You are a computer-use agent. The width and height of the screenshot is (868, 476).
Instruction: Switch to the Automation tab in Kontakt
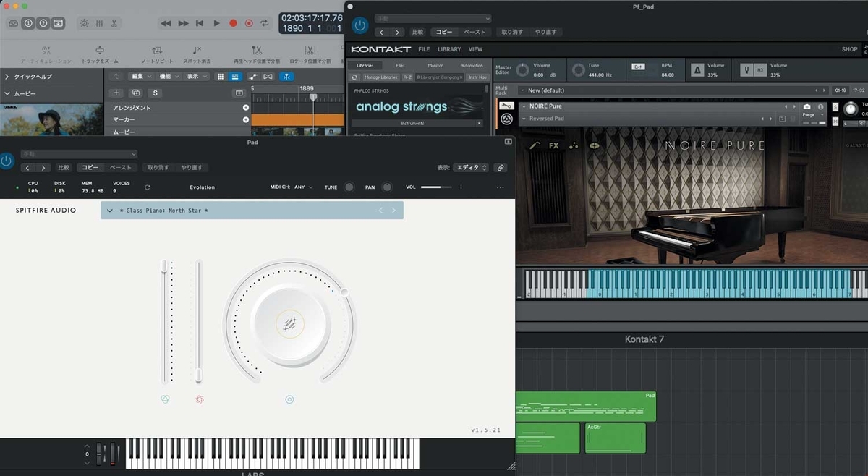[x=472, y=65]
